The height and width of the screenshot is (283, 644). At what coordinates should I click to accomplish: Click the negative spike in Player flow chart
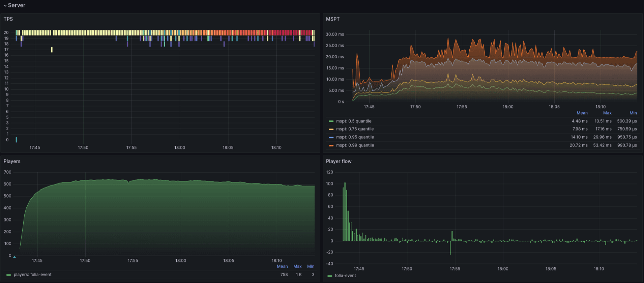tap(450, 248)
